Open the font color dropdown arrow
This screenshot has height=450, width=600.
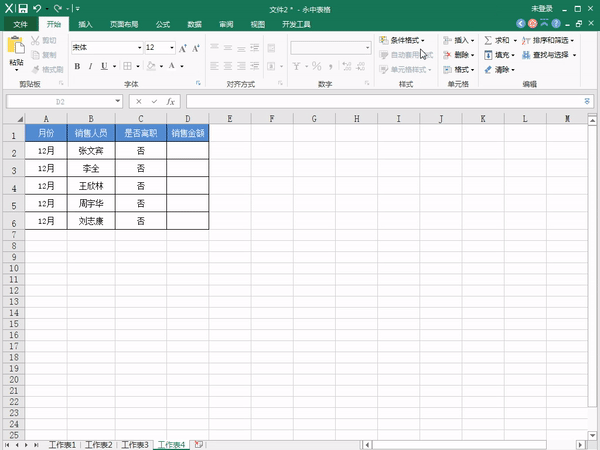click(x=182, y=67)
